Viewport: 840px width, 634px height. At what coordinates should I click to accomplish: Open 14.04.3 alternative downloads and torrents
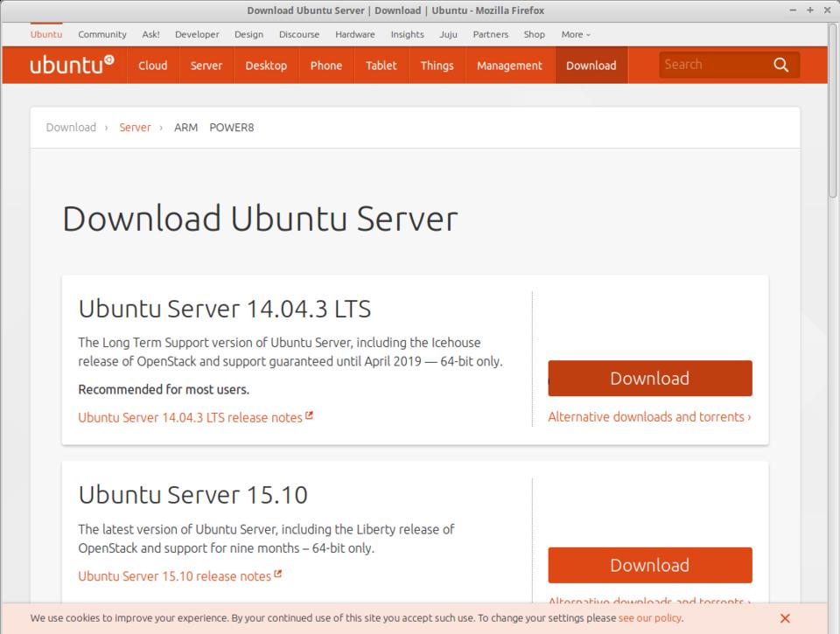tap(649, 417)
